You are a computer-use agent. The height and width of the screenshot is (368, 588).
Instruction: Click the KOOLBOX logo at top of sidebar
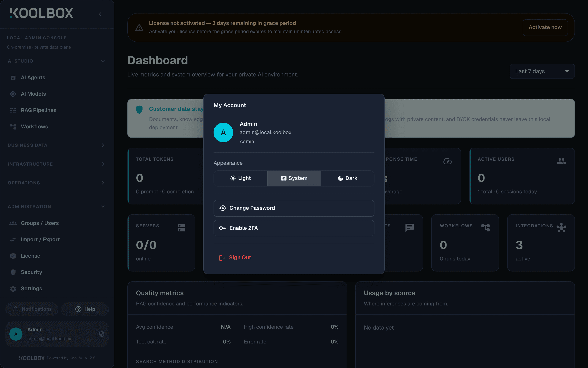click(41, 13)
